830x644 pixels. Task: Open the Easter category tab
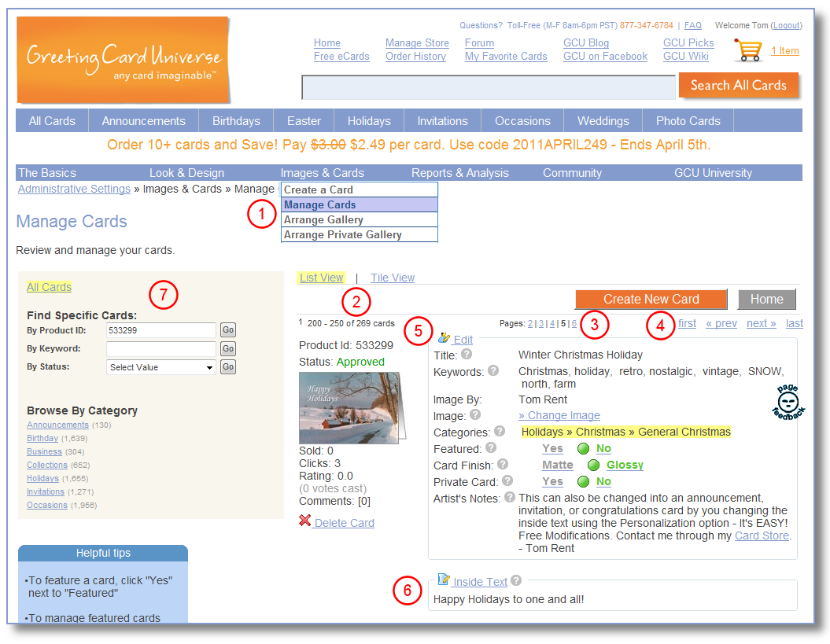(x=304, y=120)
